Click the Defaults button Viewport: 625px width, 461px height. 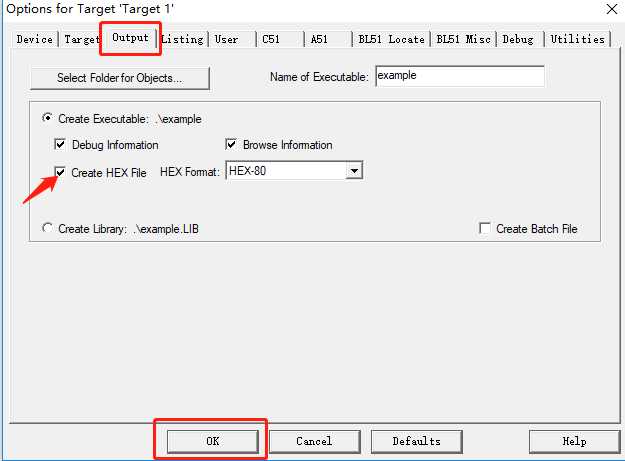tap(416, 441)
